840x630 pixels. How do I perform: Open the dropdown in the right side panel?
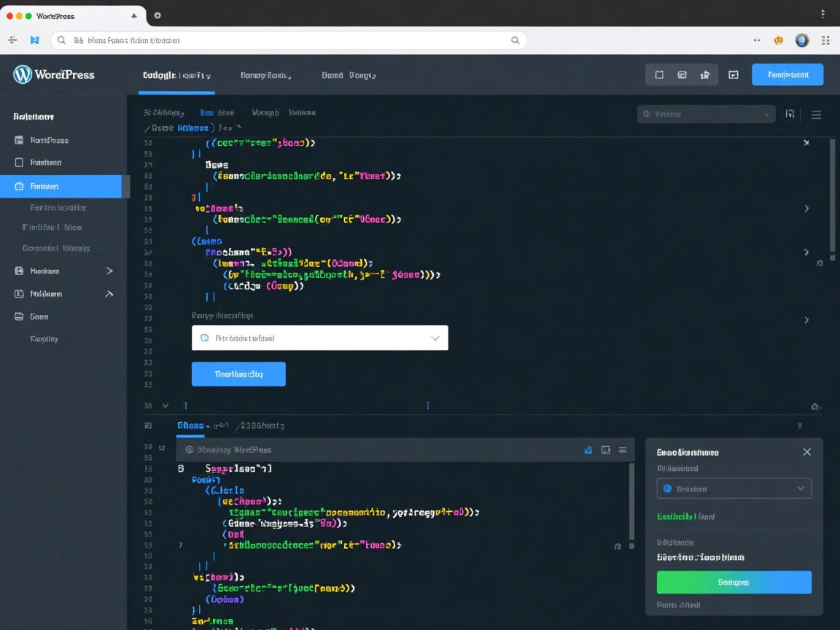pos(734,489)
